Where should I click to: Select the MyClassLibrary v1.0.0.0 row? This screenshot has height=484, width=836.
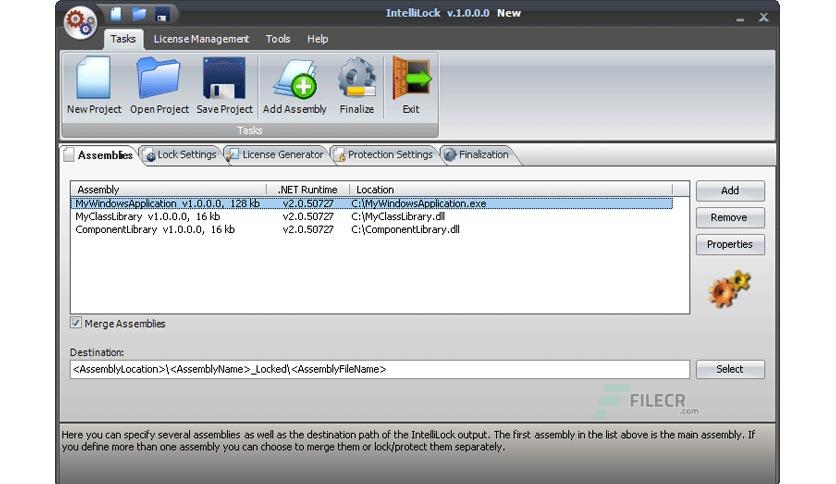[372, 216]
